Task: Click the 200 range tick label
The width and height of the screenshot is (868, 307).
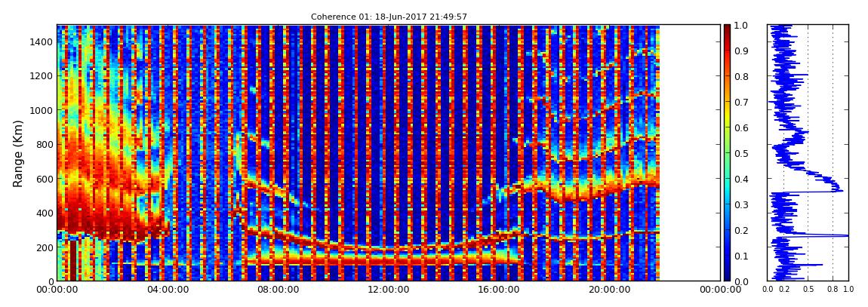Action: tap(45, 247)
